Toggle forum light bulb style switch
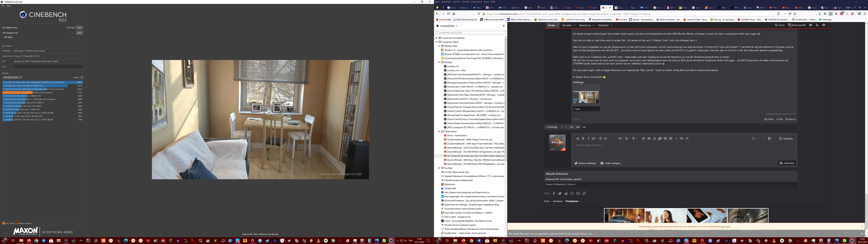Screen dimensions: 868x244 tap(824, 25)
